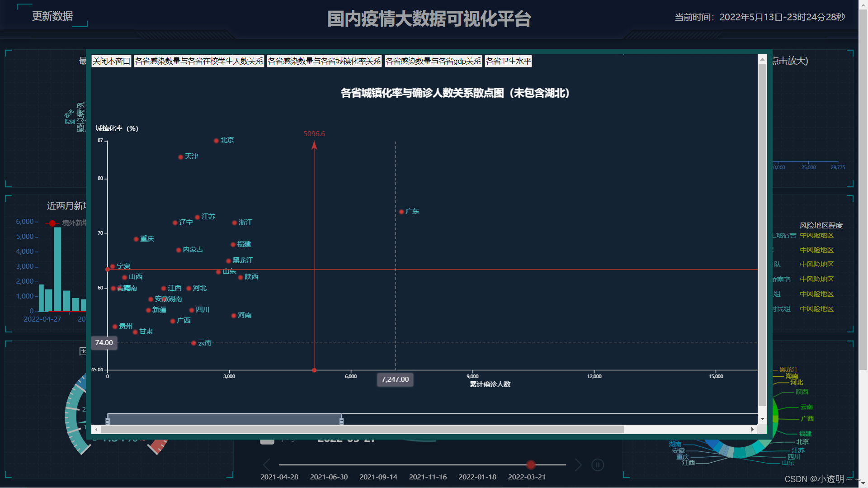
Task: Select 2021-04-28 on the timeline
Action: [x=279, y=477]
